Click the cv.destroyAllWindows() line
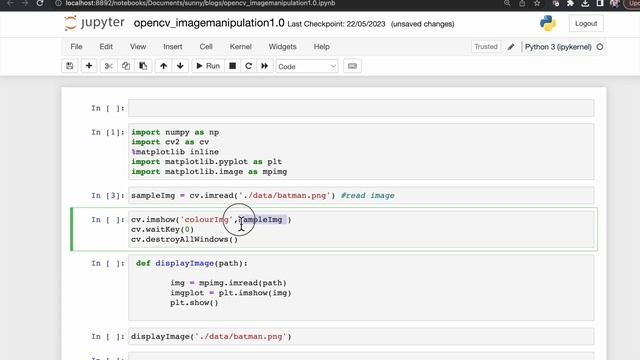Screen dimensions: 640x360 184,239
